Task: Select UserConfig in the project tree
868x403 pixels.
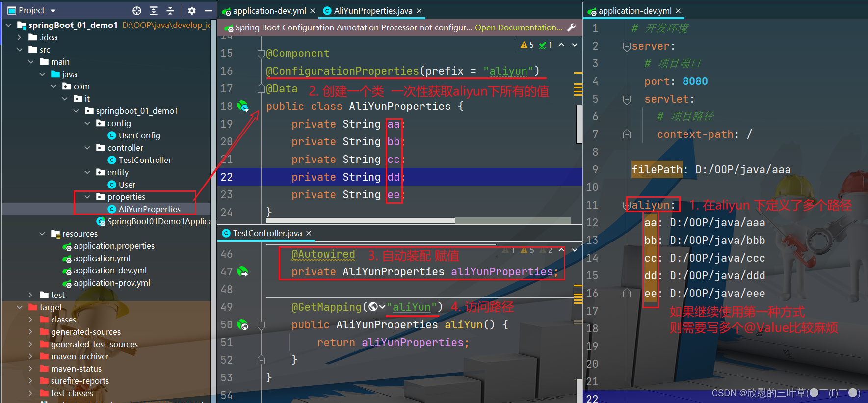Action: [x=139, y=135]
